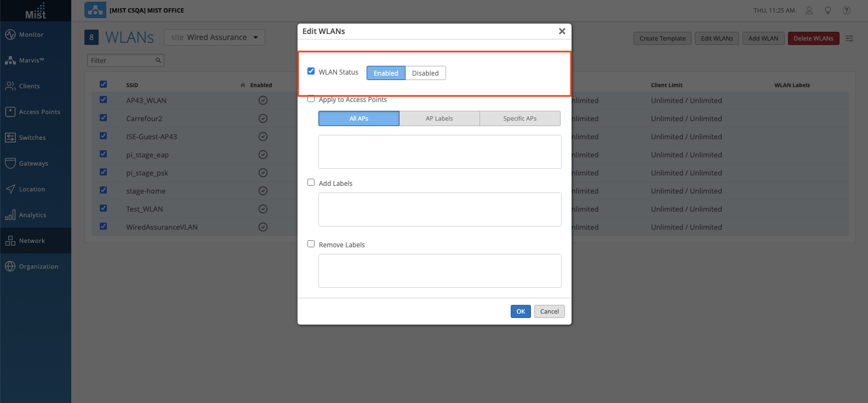Open the table column settings menu

849,38
